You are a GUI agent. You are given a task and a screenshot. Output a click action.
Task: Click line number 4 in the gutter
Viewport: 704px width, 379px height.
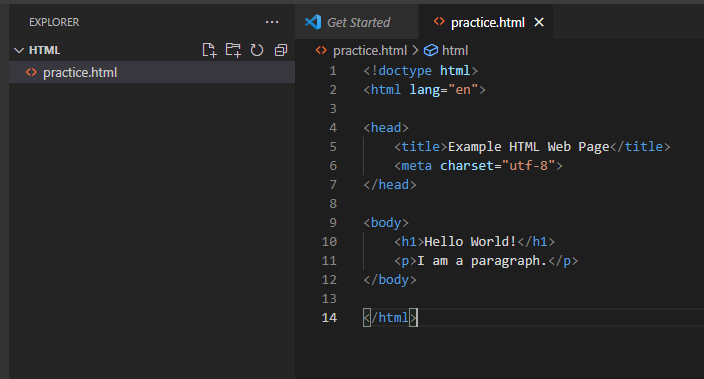(333, 128)
